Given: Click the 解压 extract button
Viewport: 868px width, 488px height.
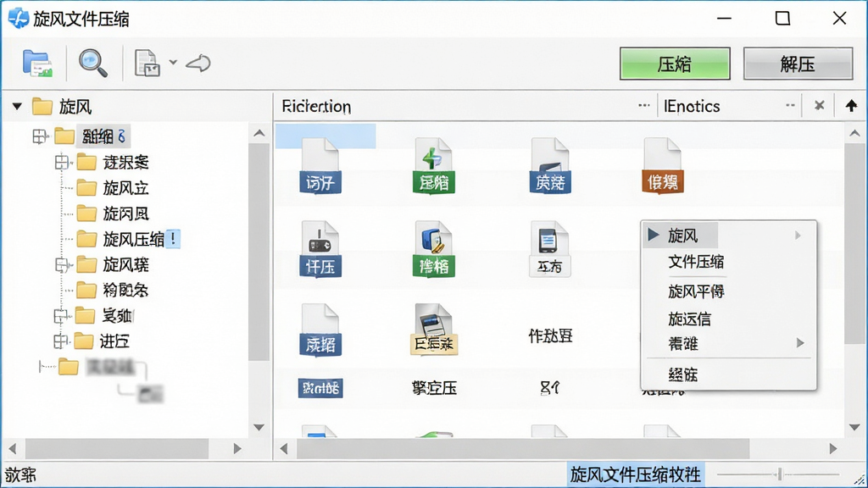Looking at the screenshot, I should (x=798, y=64).
